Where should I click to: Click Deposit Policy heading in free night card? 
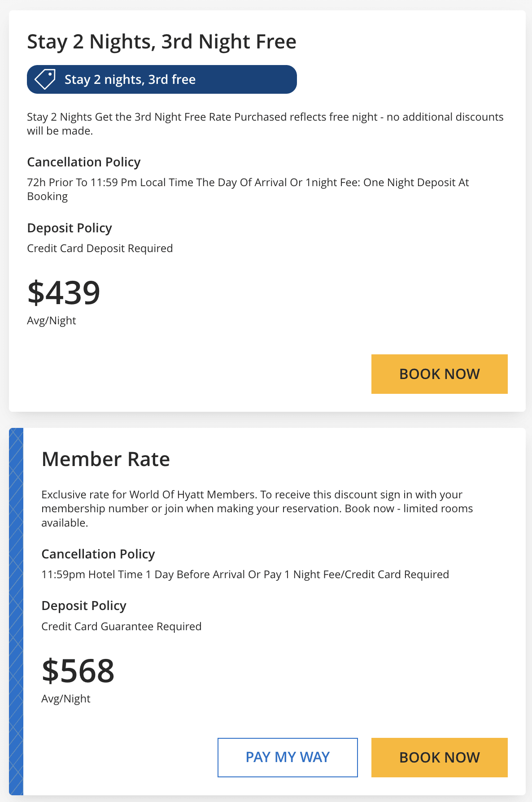(70, 228)
